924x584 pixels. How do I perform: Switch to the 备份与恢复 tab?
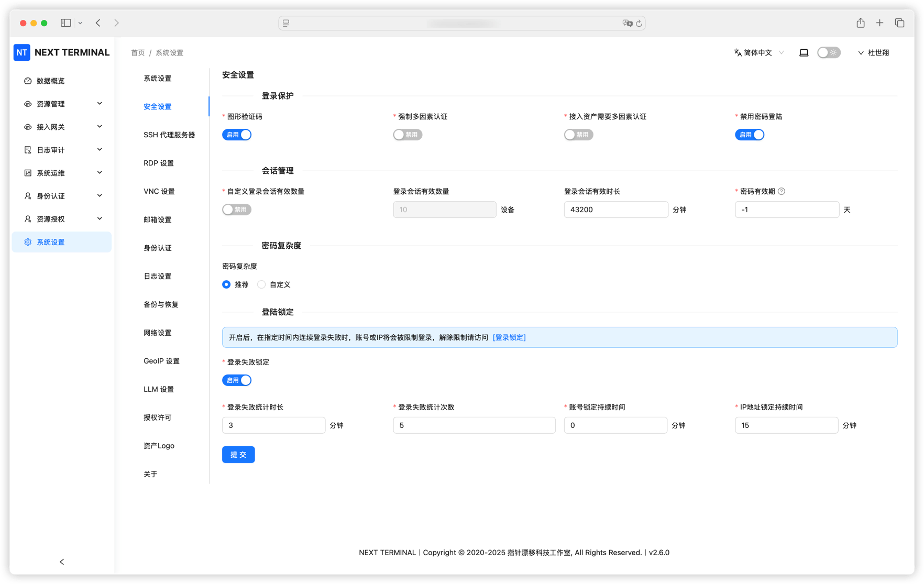coord(161,305)
